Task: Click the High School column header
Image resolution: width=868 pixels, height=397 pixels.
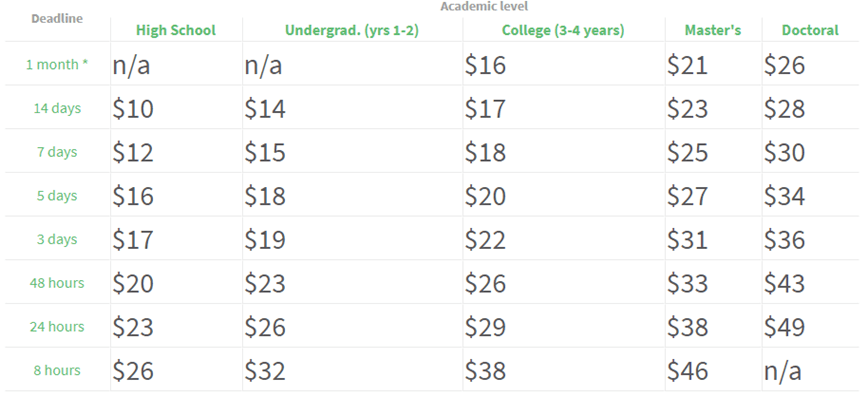Action: tap(176, 30)
